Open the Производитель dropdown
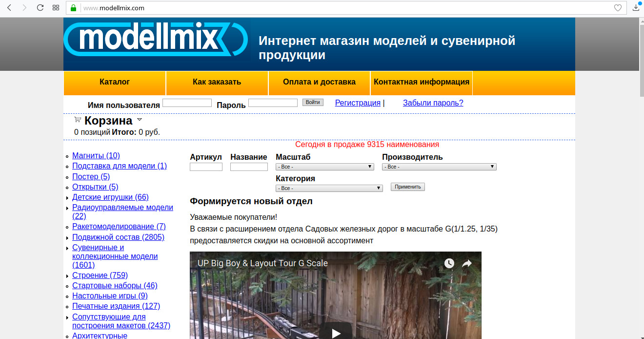This screenshot has width=644, height=339. click(439, 167)
